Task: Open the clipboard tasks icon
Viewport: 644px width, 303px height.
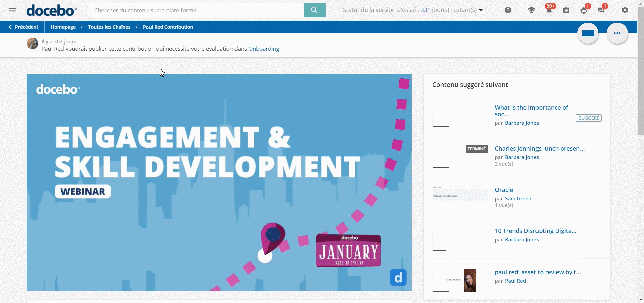Action: (566, 10)
